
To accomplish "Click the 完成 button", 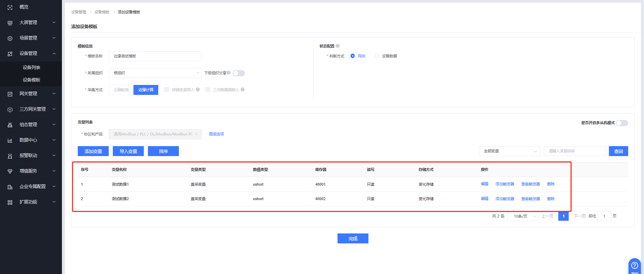I will pos(353,239).
